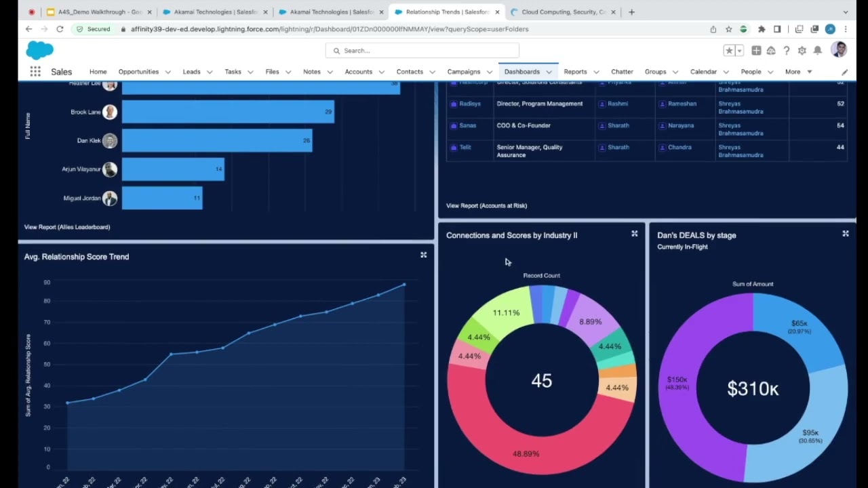
Task: Open the user profile avatar menu
Action: (x=839, y=50)
